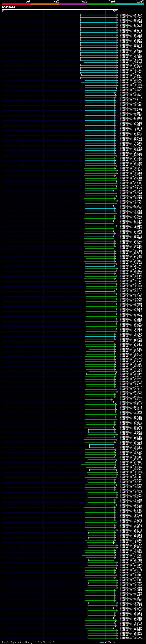This screenshot has width=146, height=644.
Task: Select UniRef100_Q9ZQY1 label
Action: pos(131,30)
